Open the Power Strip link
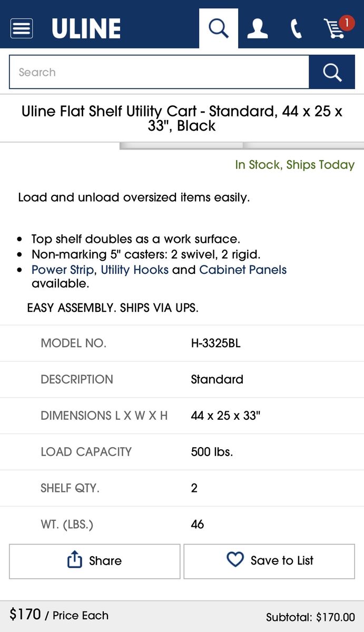The image size is (364, 632). pos(63,270)
